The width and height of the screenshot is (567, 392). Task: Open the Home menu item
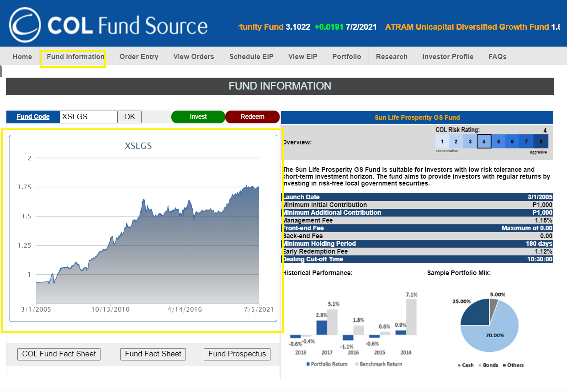22,57
